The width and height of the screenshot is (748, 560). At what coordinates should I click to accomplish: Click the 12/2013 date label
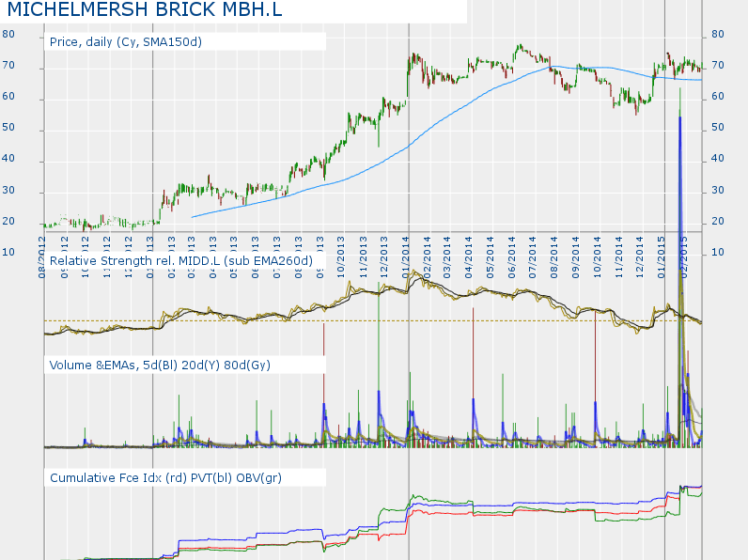click(384, 257)
